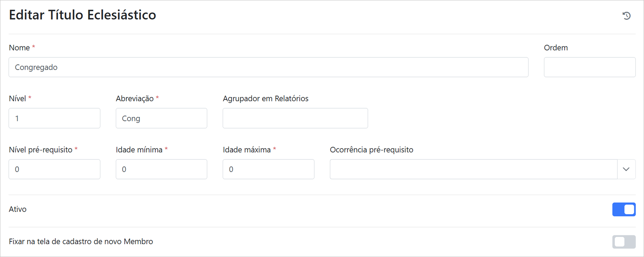Viewport: 644px width, 257px height.
Task: Open the change history icon
Action: (x=626, y=16)
